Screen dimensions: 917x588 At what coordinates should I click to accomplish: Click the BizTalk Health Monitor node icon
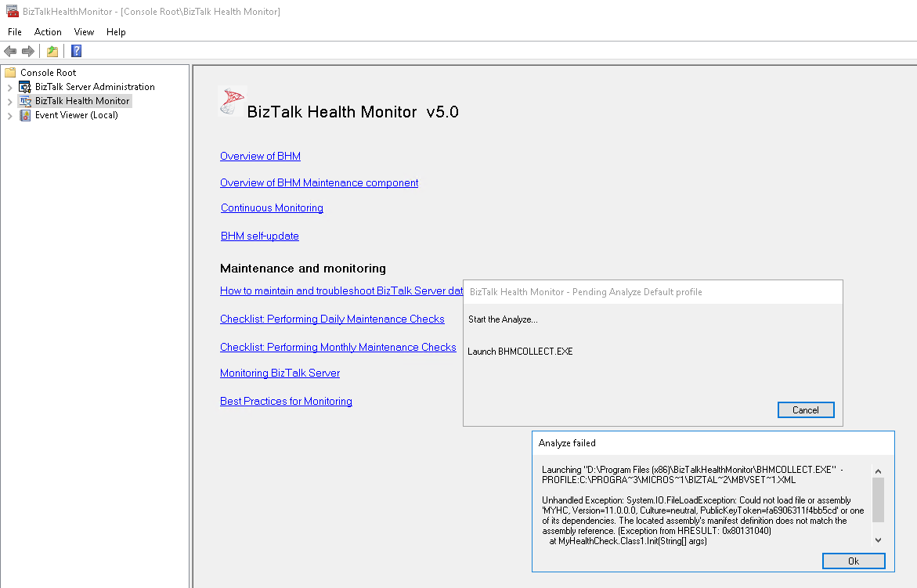click(25, 101)
